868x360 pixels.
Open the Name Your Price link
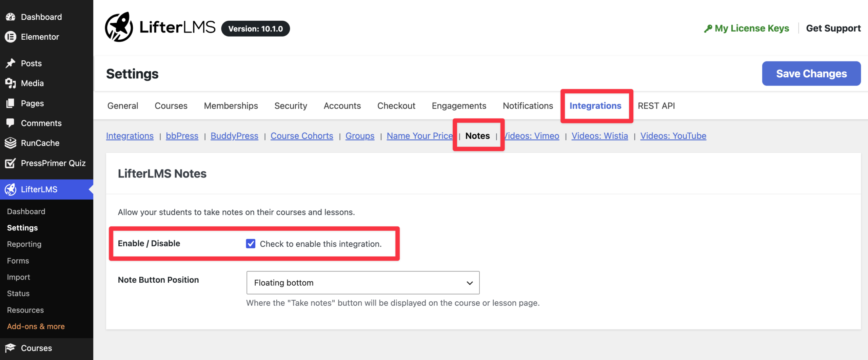pyautogui.click(x=420, y=136)
